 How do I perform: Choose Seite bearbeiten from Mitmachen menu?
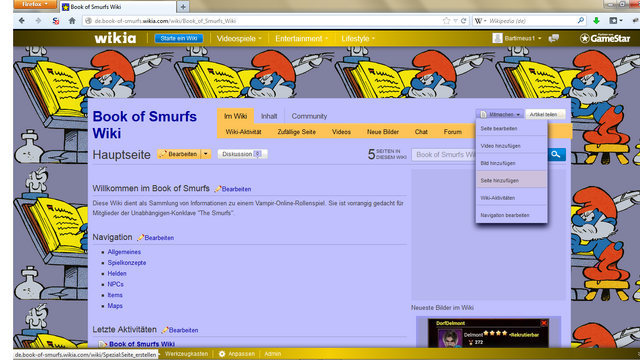pos(511,128)
